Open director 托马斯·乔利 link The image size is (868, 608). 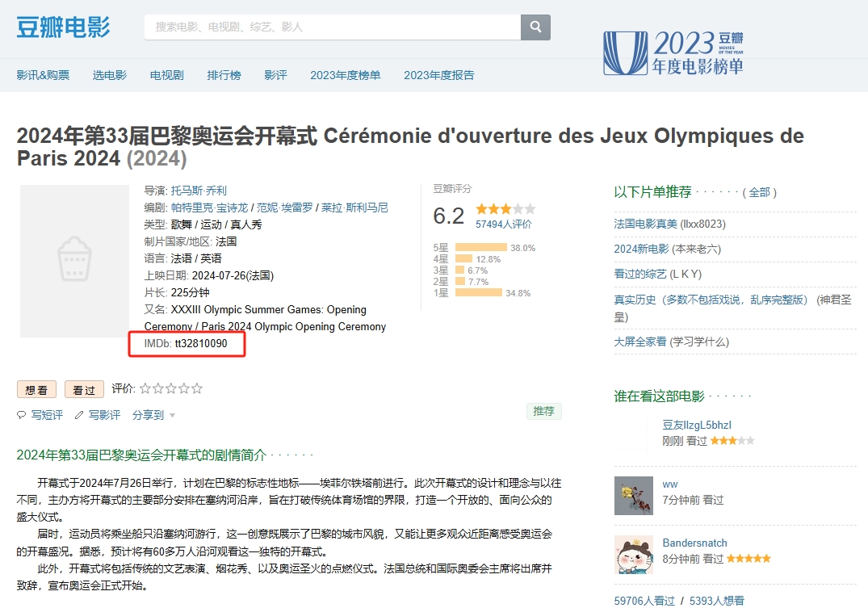point(199,191)
